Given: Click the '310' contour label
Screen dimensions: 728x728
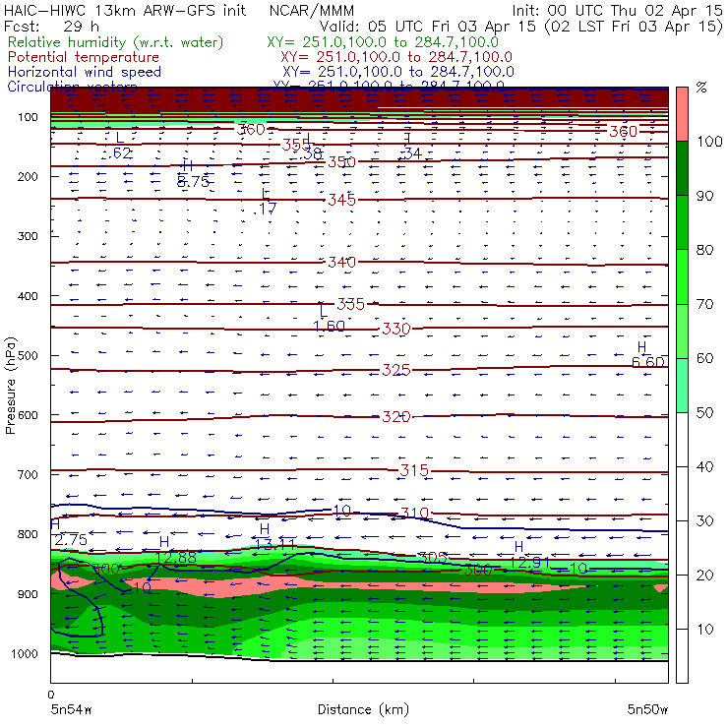Looking at the screenshot, I should (x=414, y=514).
